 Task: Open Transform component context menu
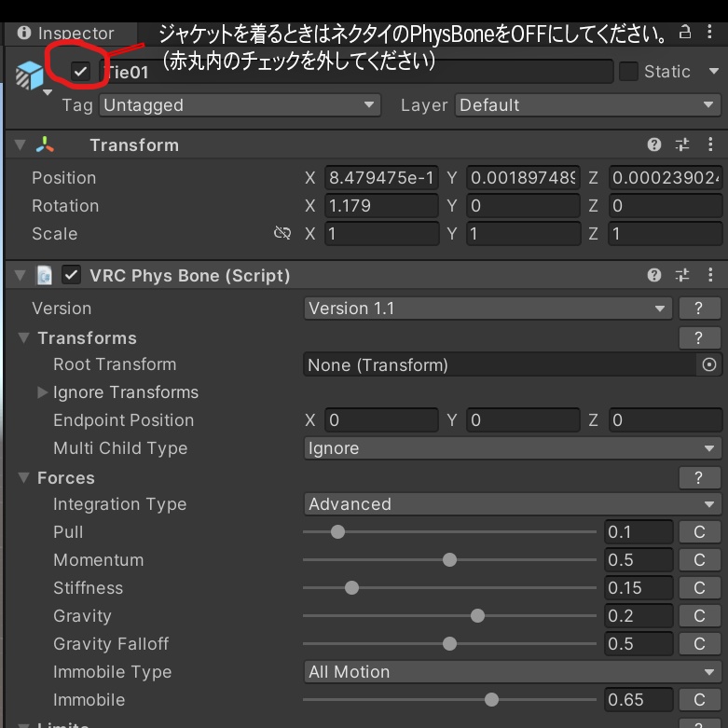click(x=710, y=144)
